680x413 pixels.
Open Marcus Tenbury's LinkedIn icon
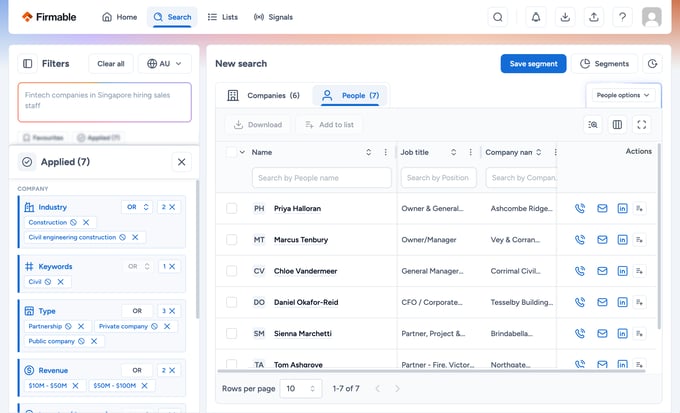click(x=622, y=240)
